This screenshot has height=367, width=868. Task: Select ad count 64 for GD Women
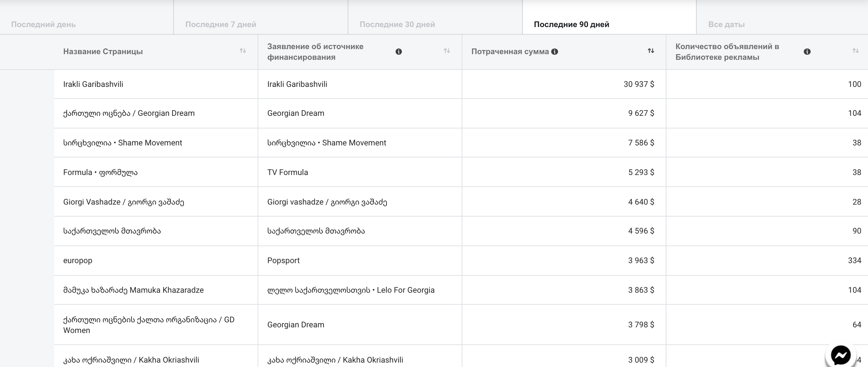[857, 325]
